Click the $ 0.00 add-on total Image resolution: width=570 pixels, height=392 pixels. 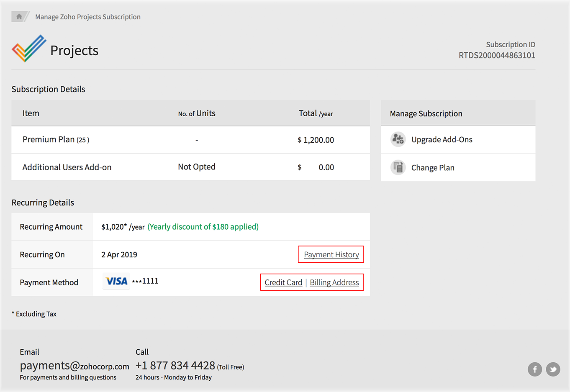click(x=316, y=167)
